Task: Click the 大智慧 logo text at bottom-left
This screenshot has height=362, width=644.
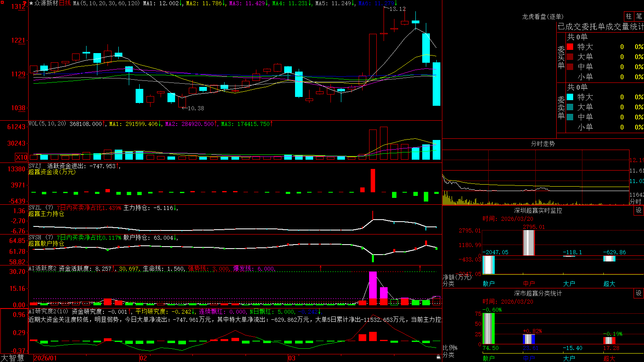Action: point(12,358)
